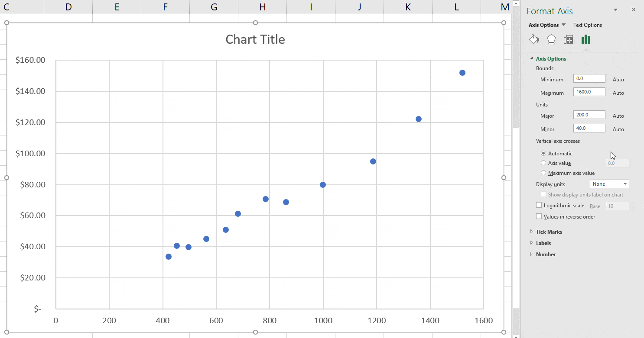Click the Chart Title text

pos(255,39)
